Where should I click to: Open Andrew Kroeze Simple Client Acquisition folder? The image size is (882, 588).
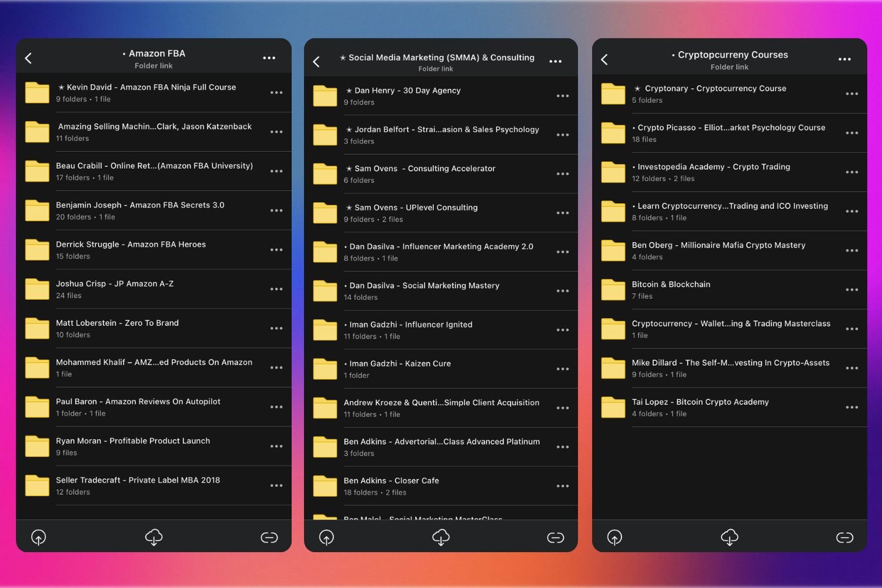(x=441, y=408)
